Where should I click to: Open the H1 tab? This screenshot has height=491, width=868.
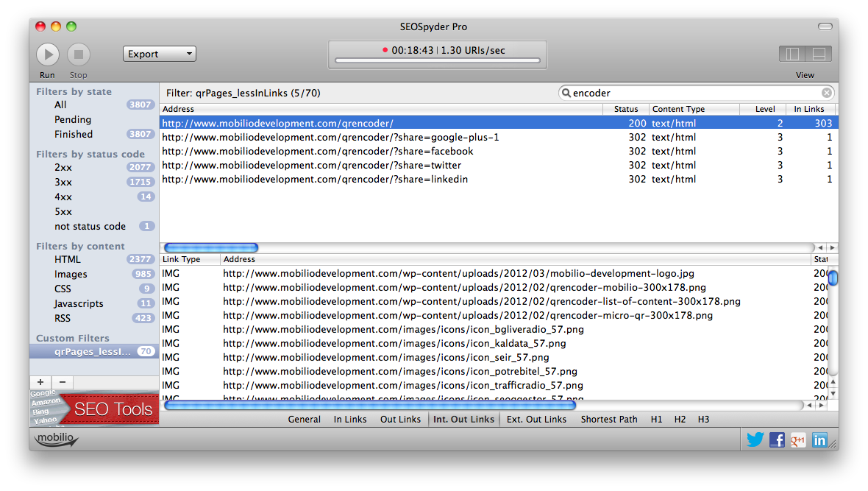pyautogui.click(x=657, y=420)
